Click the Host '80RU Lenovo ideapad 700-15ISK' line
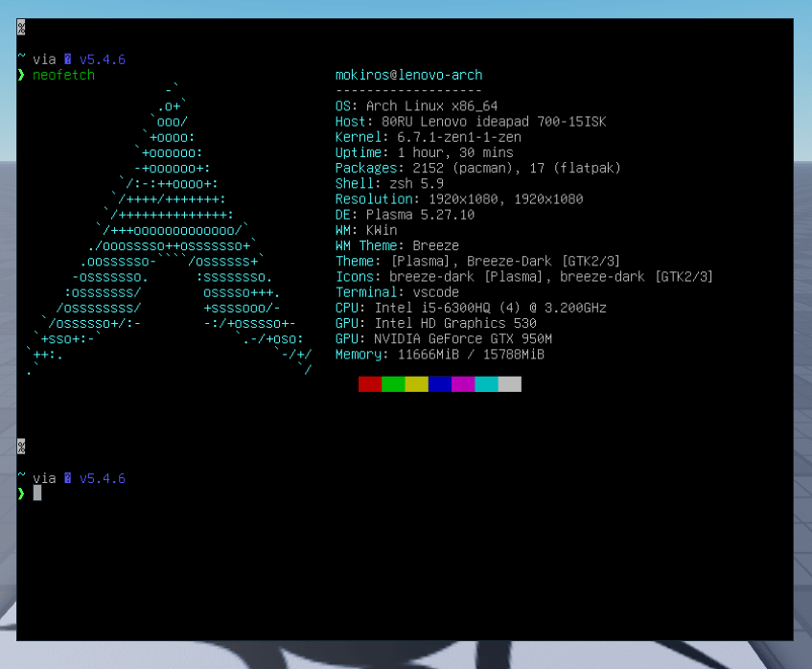The height and width of the screenshot is (669, 812). click(x=471, y=122)
